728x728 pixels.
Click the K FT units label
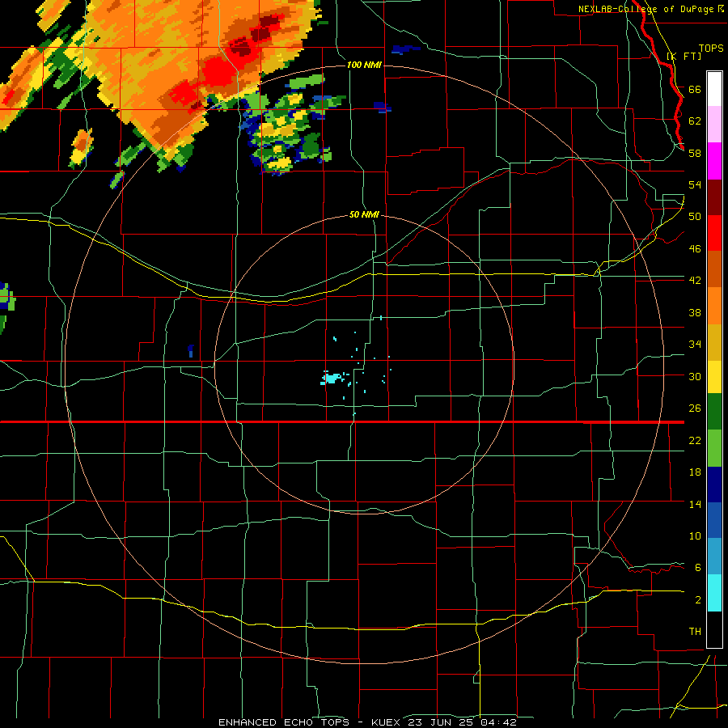coord(684,56)
